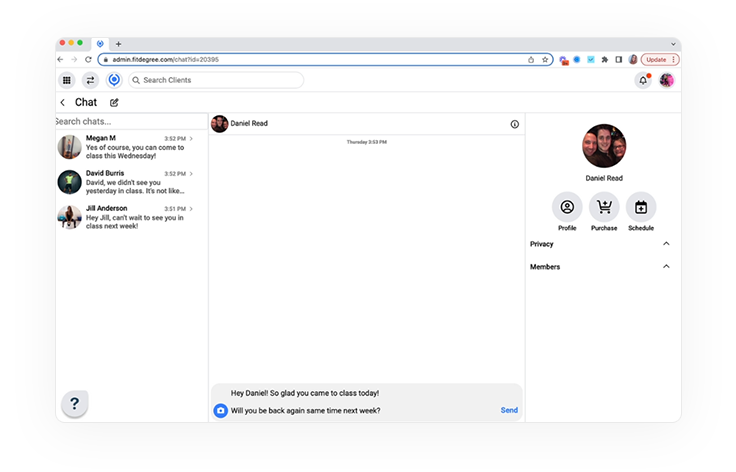The width and height of the screenshot is (736, 472).
Task: Click the switch arrows icon in header
Action: (90, 80)
